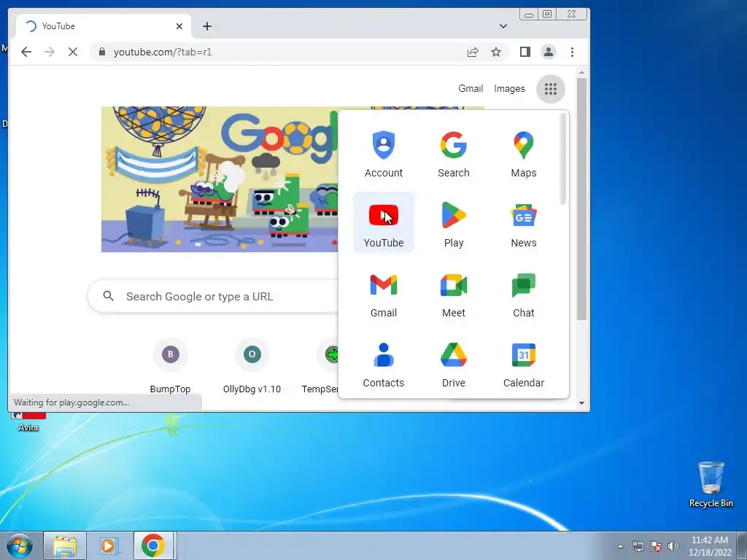Click the Action Center flag tray icon
This screenshot has width=747, height=560.
656,546
